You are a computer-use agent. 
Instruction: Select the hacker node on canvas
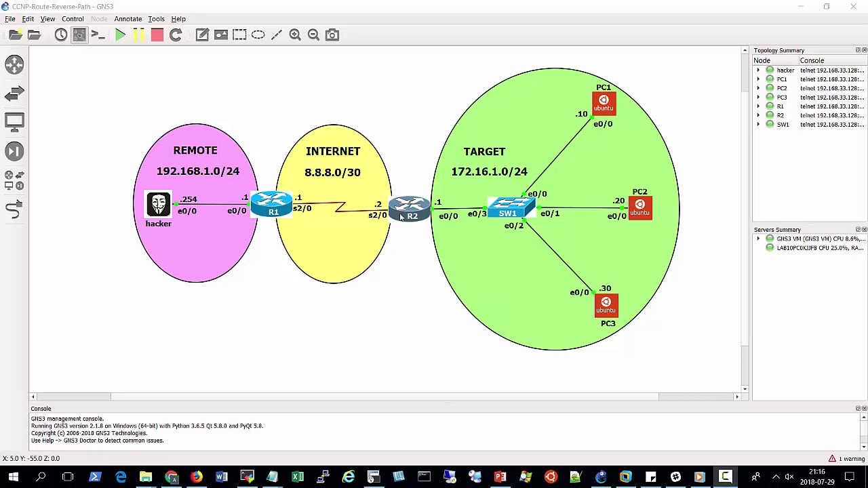tap(159, 205)
